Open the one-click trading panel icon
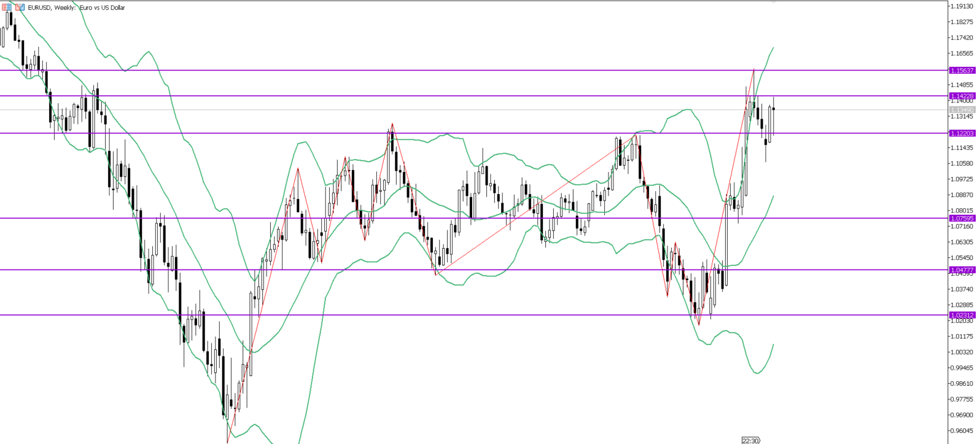Screen dimensions: 980x444 pos(7,7)
